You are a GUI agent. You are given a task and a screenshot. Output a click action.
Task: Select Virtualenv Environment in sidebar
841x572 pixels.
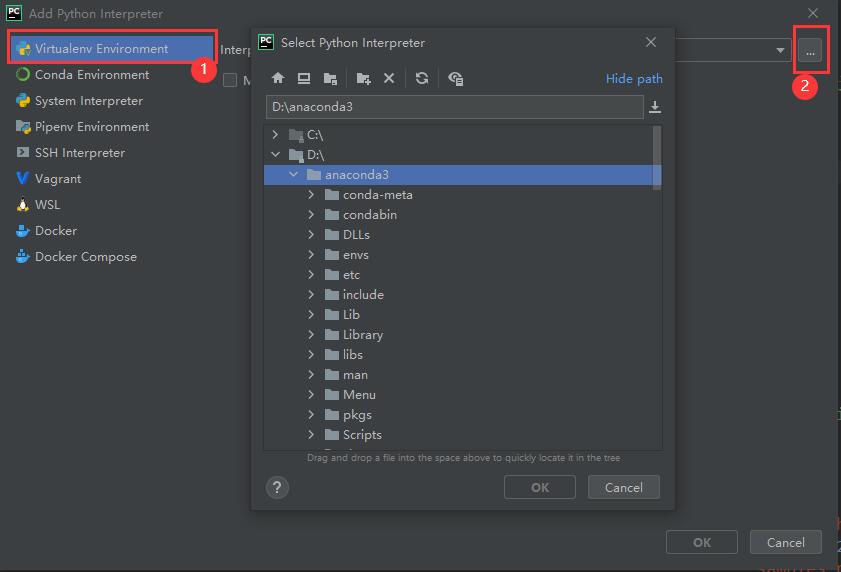point(112,48)
